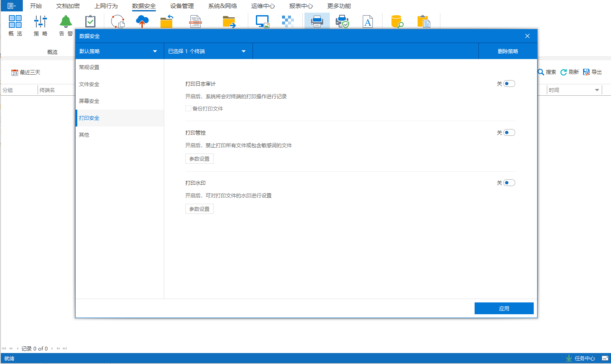Switch on the 打印水印 toggle
This screenshot has height=364, width=611.
509,183
